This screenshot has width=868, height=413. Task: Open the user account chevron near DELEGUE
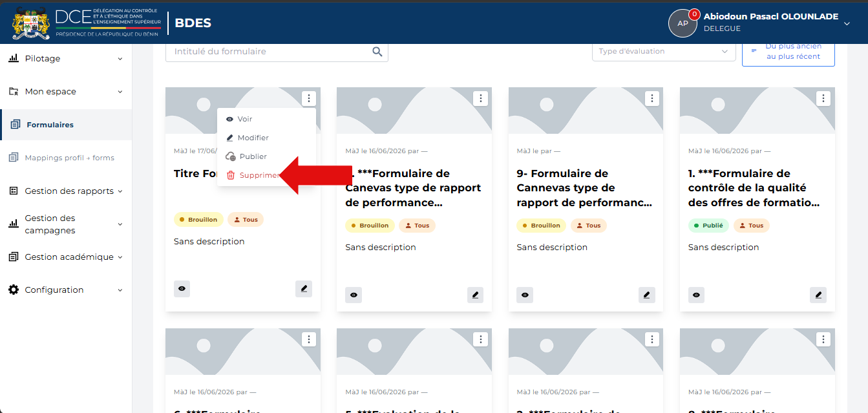point(847,23)
